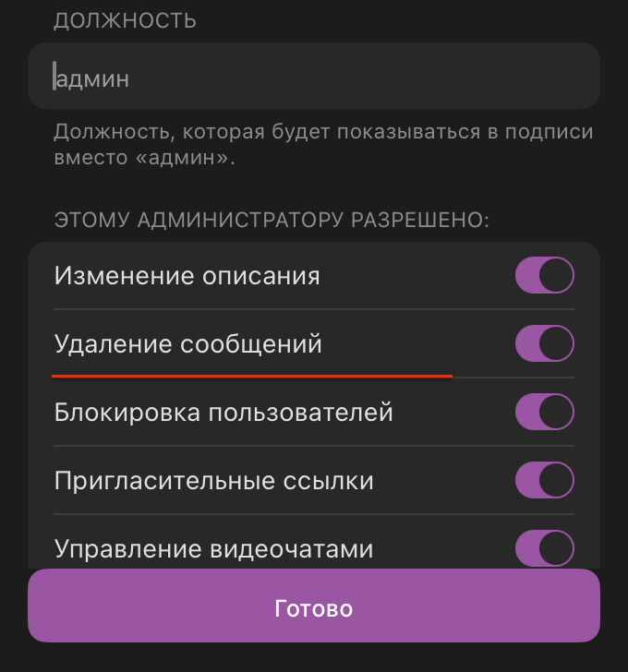Click the divider line below Пригласительные ссылки
Image resolution: width=628 pixels, height=672 pixels.
coord(314,514)
